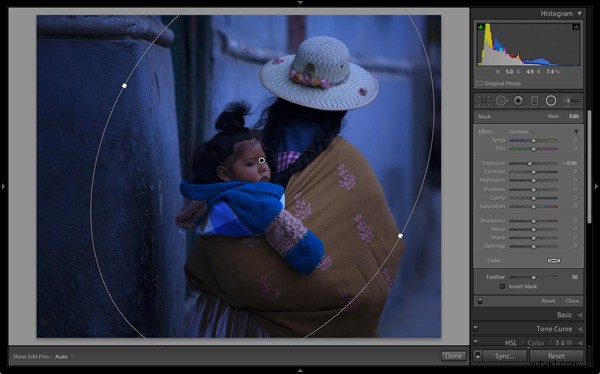The image size is (600, 374).
Task: Click the Done button in the toolbar
Action: click(453, 356)
